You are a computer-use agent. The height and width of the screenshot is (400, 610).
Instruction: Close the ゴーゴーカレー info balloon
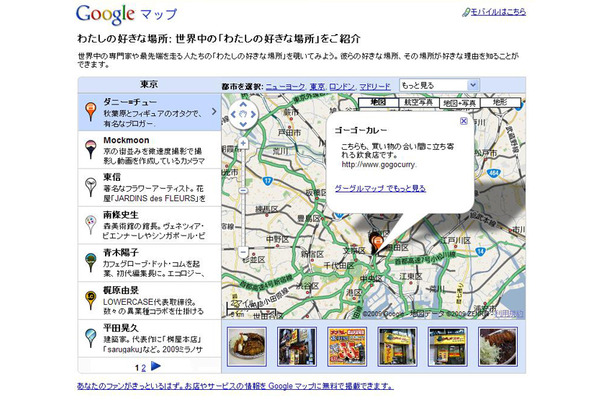coord(463,121)
